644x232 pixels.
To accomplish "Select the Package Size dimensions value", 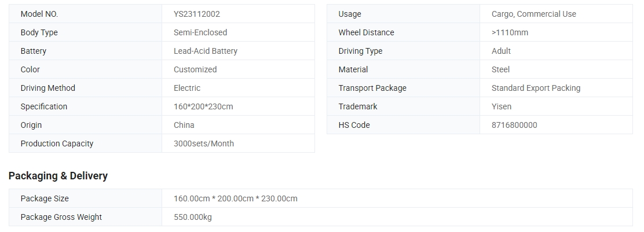I will (x=235, y=198).
